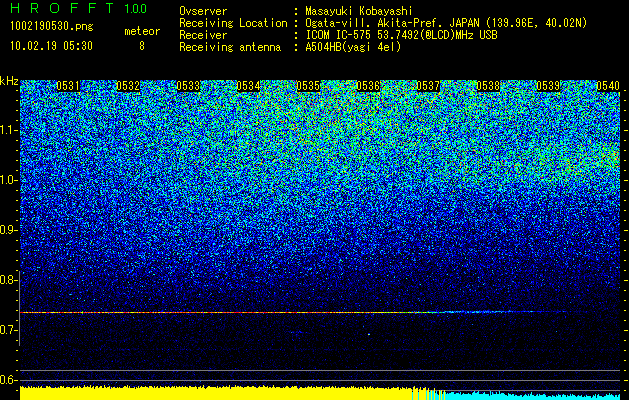Click the kHz axis unit label
This screenshot has height=400, width=629.
coord(9,81)
